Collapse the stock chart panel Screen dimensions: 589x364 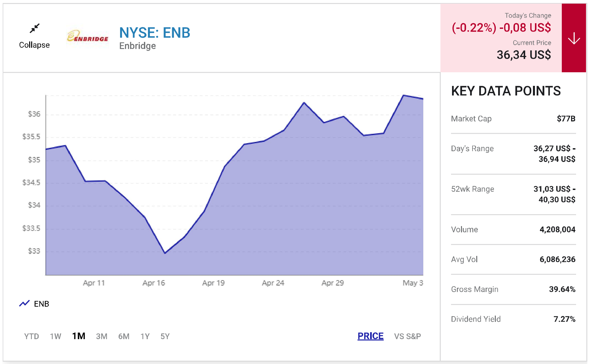34,45
